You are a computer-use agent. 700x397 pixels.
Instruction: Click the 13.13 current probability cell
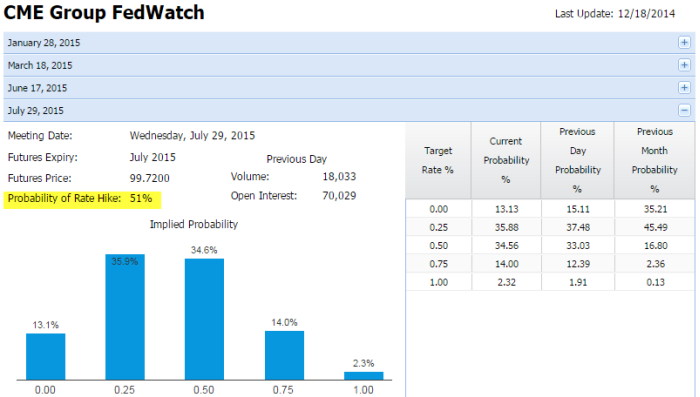point(506,209)
